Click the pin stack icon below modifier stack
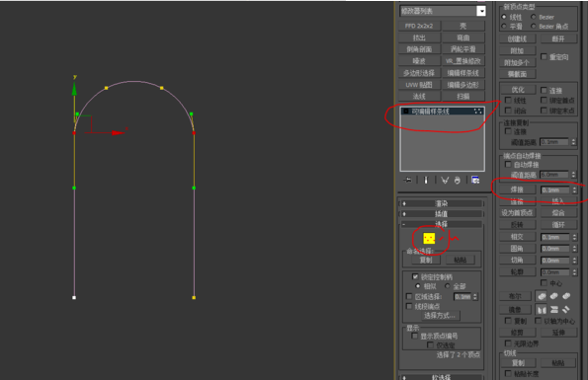588x380 pixels. point(407,180)
